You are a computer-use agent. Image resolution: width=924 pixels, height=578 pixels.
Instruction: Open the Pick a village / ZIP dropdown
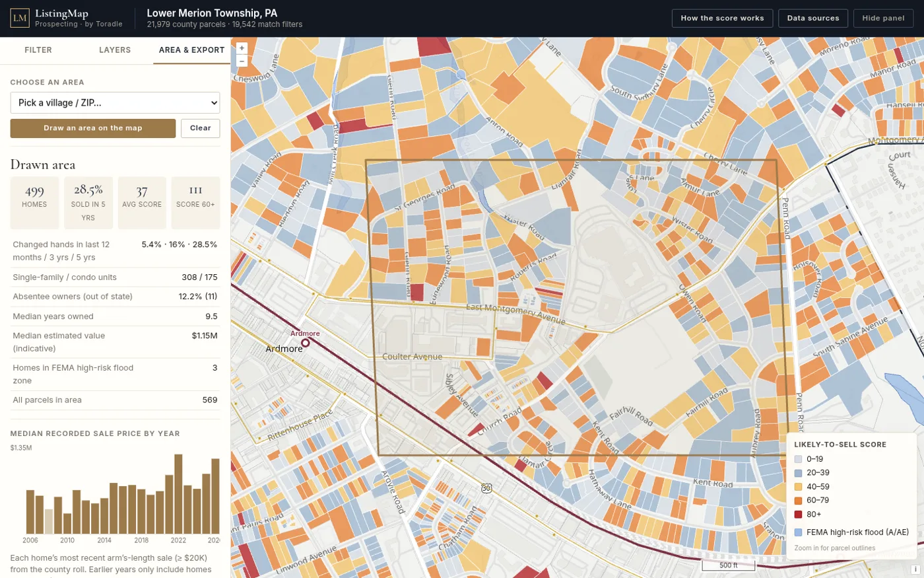(x=115, y=102)
